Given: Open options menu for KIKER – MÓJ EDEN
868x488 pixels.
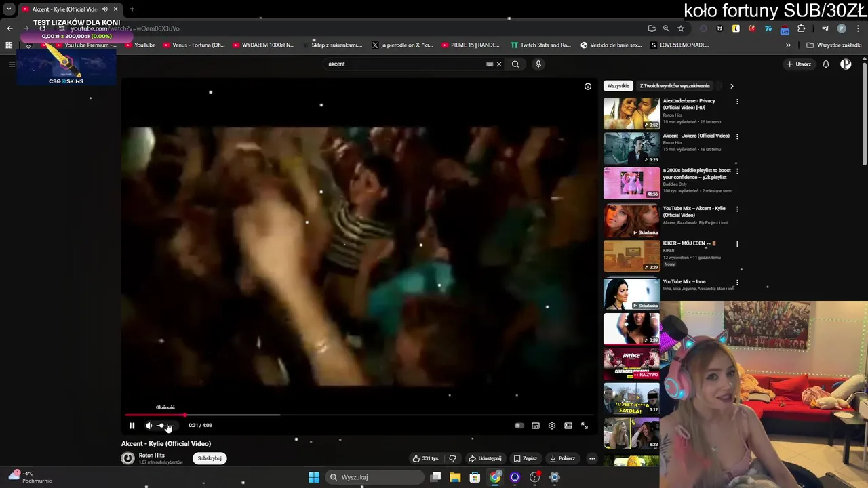Looking at the screenshot, I should (x=737, y=244).
